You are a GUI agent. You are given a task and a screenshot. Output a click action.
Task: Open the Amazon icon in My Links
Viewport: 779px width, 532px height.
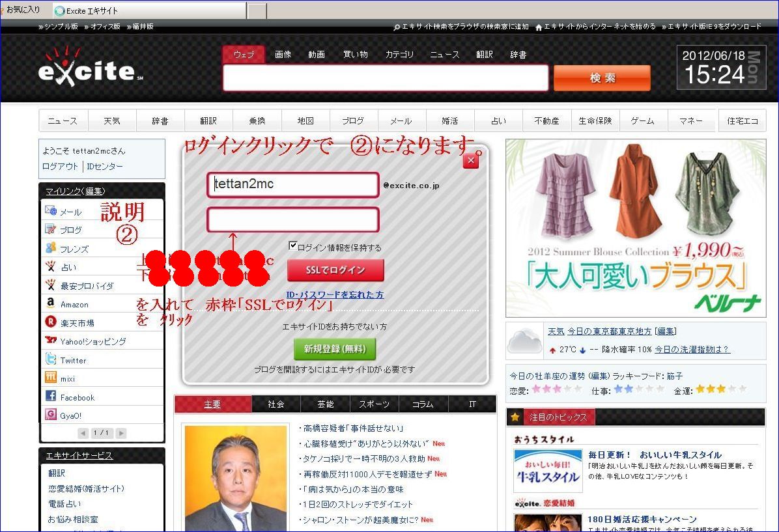point(51,303)
